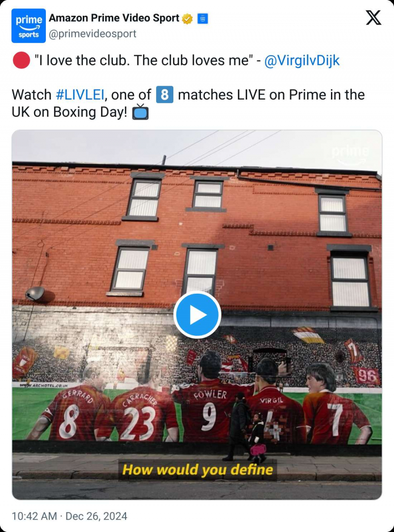Click the Fowler 9 shirt in mural

click(x=208, y=410)
